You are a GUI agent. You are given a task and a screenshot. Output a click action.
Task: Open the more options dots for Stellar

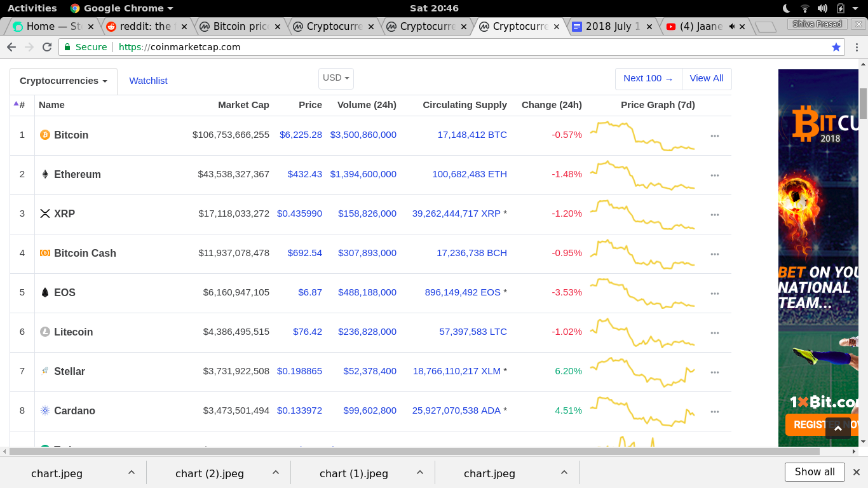click(x=715, y=372)
